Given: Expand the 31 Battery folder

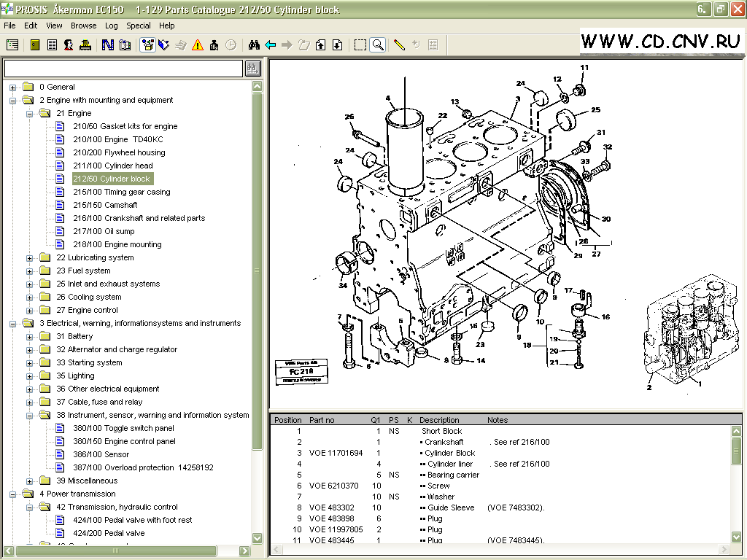Looking at the screenshot, I should (x=29, y=337).
